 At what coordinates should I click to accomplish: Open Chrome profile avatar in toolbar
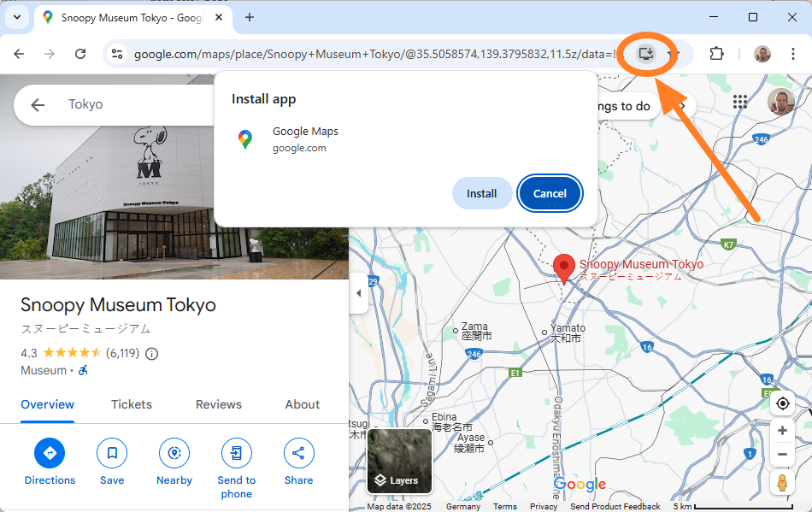pos(762,54)
